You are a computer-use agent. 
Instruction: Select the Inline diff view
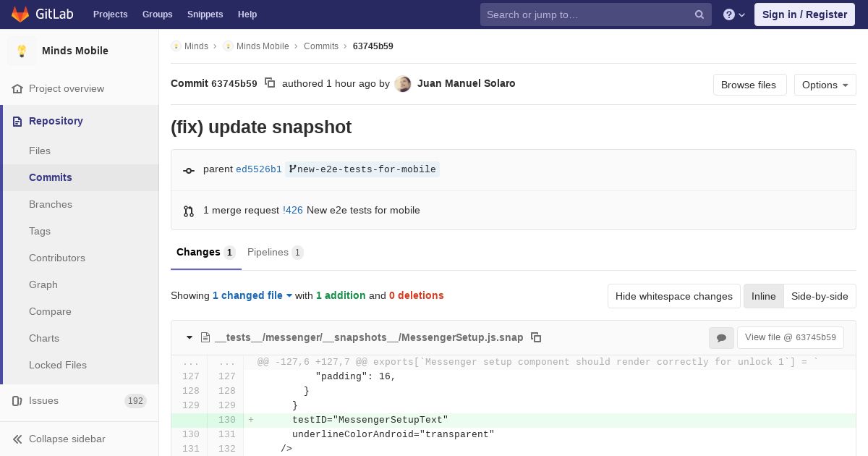click(763, 296)
